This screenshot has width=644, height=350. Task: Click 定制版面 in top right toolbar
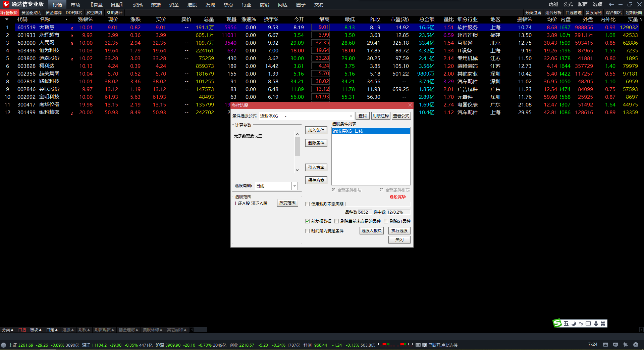[634, 13]
